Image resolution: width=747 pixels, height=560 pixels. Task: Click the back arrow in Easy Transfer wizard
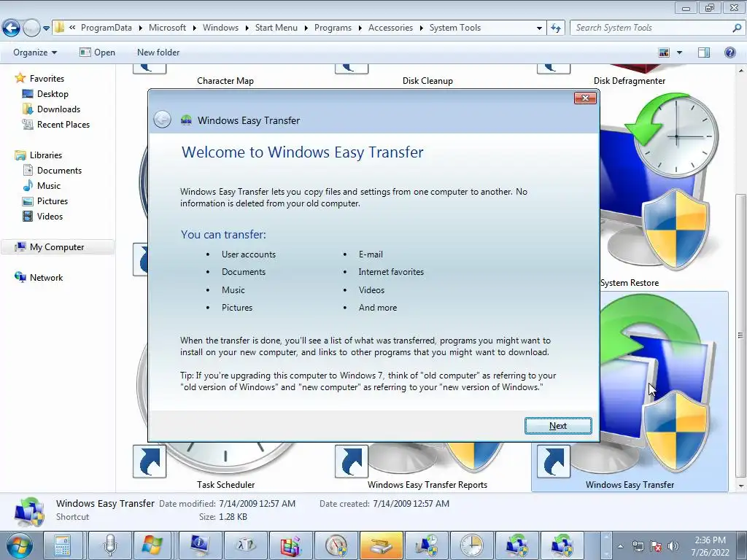click(163, 120)
